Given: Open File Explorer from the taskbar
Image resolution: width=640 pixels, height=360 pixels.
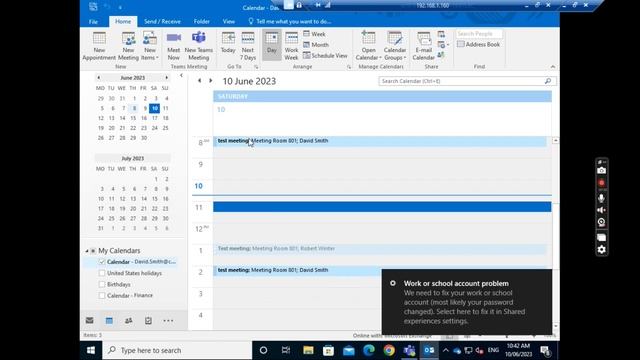Looking at the screenshot, I should tap(308, 350).
